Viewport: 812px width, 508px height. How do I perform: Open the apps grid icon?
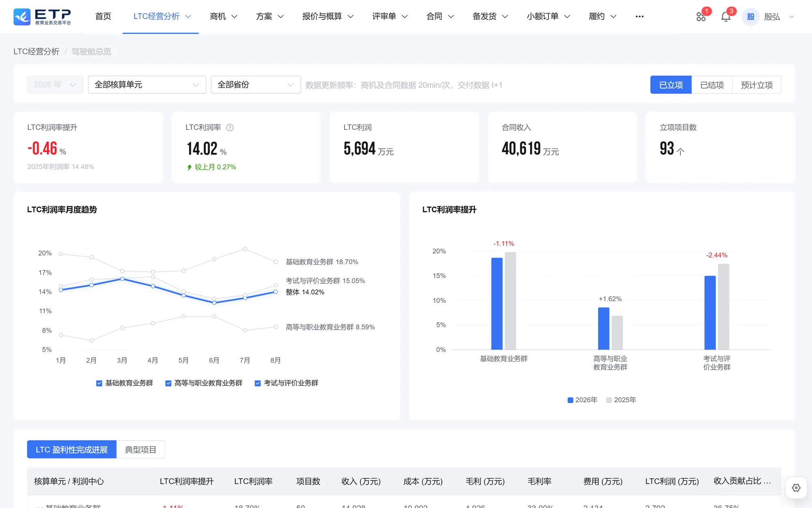point(701,17)
